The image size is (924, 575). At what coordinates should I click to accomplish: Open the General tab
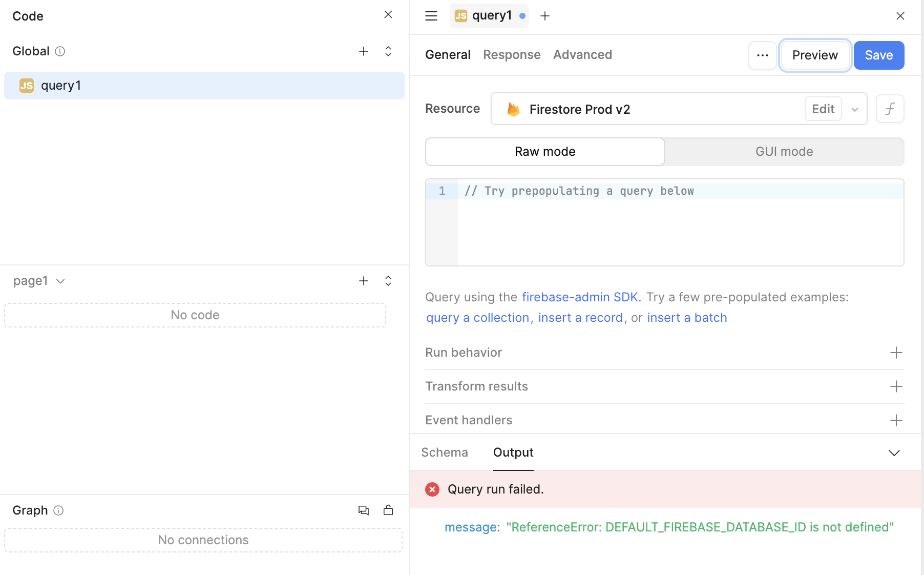coord(448,55)
